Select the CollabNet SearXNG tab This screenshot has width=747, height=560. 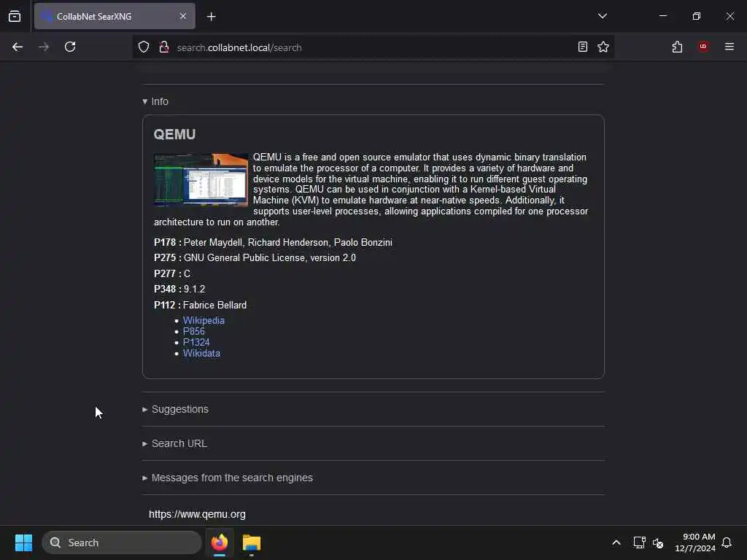click(115, 16)
